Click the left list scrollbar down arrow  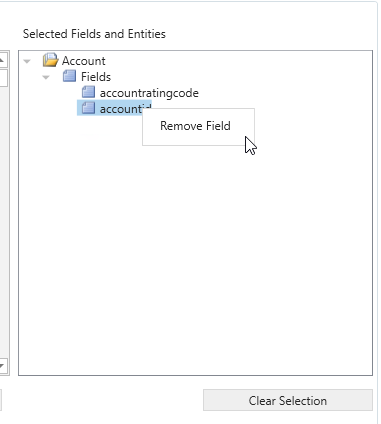click(x=2, y=366)
